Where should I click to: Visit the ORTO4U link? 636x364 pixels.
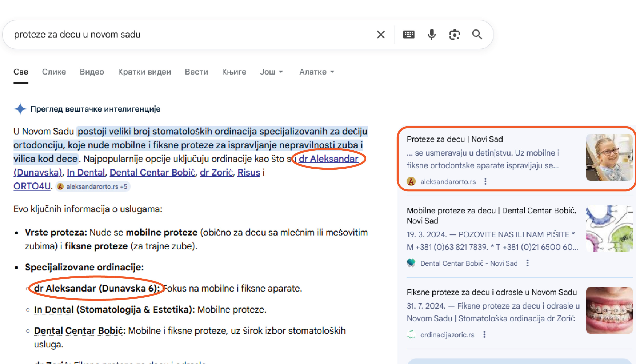pyautogui.click(x=32, y=186)
